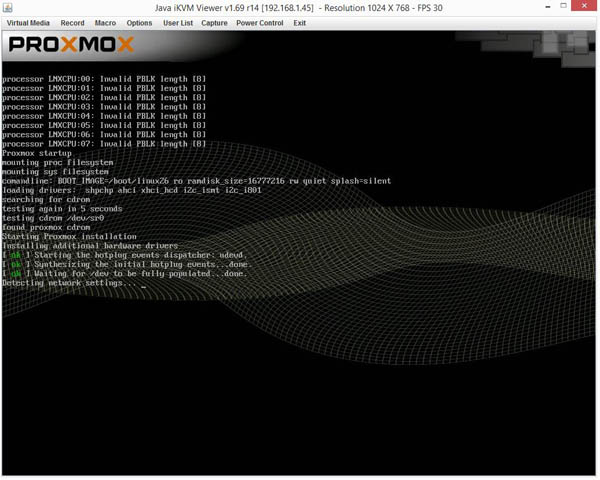Click 'testing cdrom /dev/sr0' line
This screenshot has height=480, width=600.
53,218
